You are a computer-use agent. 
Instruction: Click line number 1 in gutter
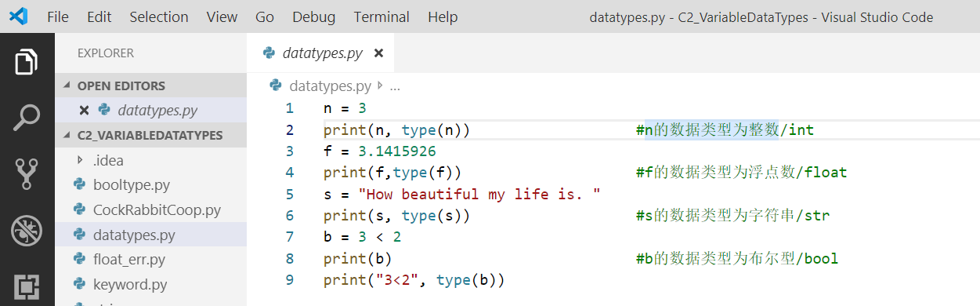(290, 108)
